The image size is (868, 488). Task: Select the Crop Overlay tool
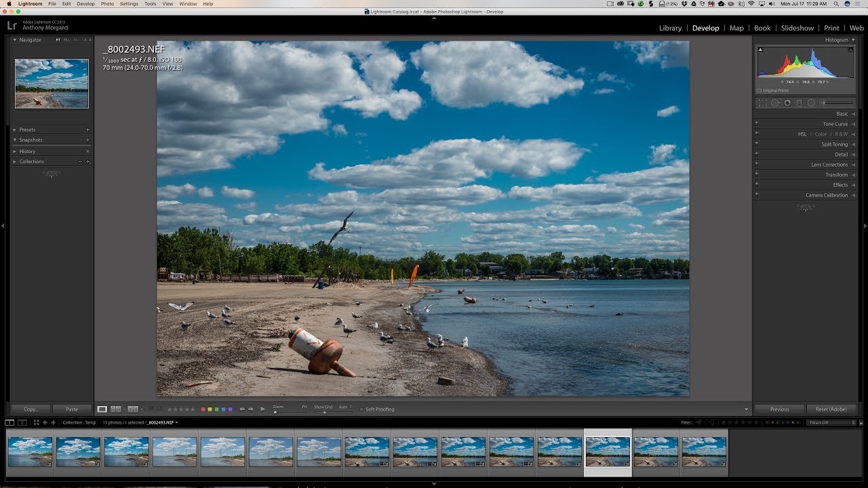pyautogui.click(x=763, y=103)
